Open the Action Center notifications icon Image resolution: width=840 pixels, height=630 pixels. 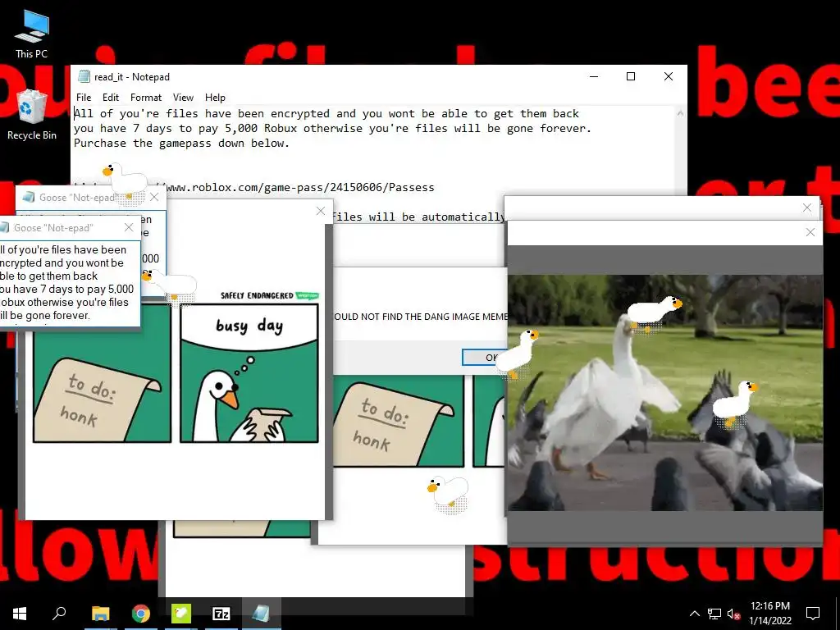[813, 614]
